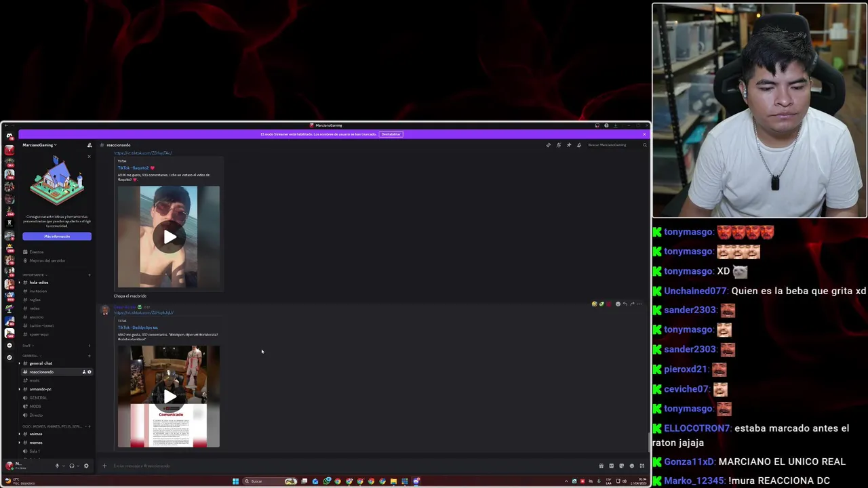This screenshot has width=868, height=488.
Task: Open Discord direct messages home icon
Action: (9, 136)
